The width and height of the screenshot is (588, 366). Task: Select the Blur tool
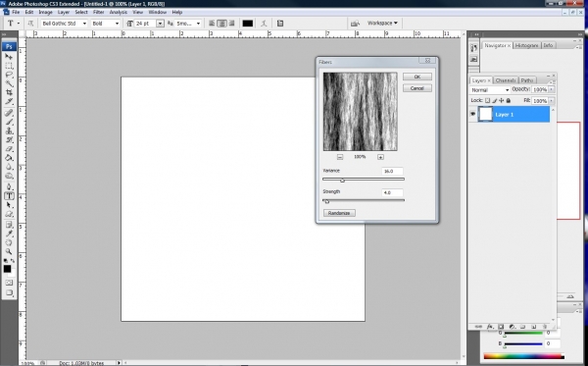click(9, 167)
